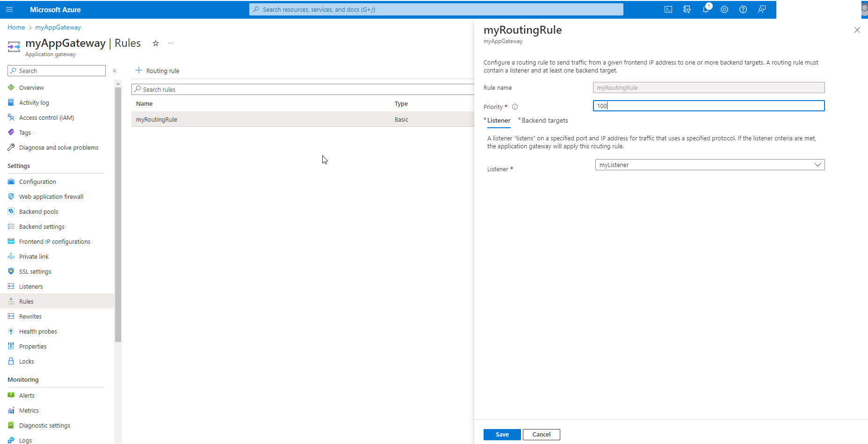The image size is (868, 444).
Task: Open Logs under Monitoring
Action: click(25, 440)
